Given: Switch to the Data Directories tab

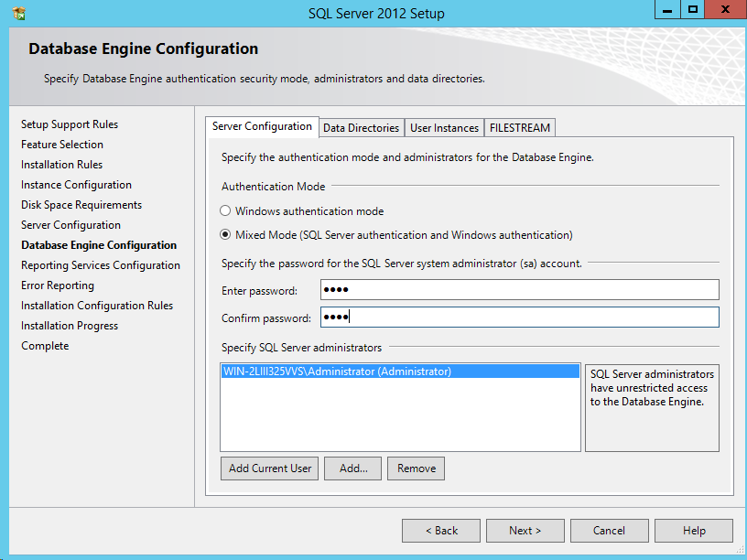Looking at the screenshot, I should click(361, 128).
